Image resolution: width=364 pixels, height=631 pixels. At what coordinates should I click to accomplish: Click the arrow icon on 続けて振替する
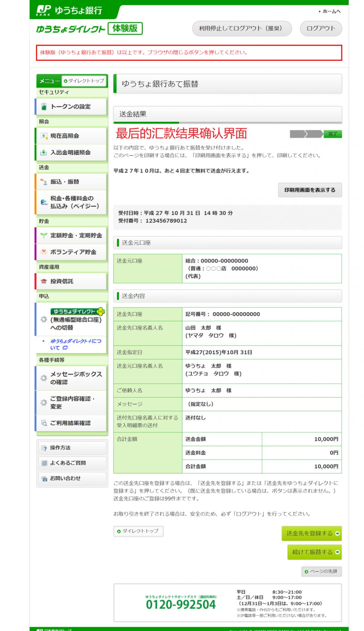coord(337,552)
